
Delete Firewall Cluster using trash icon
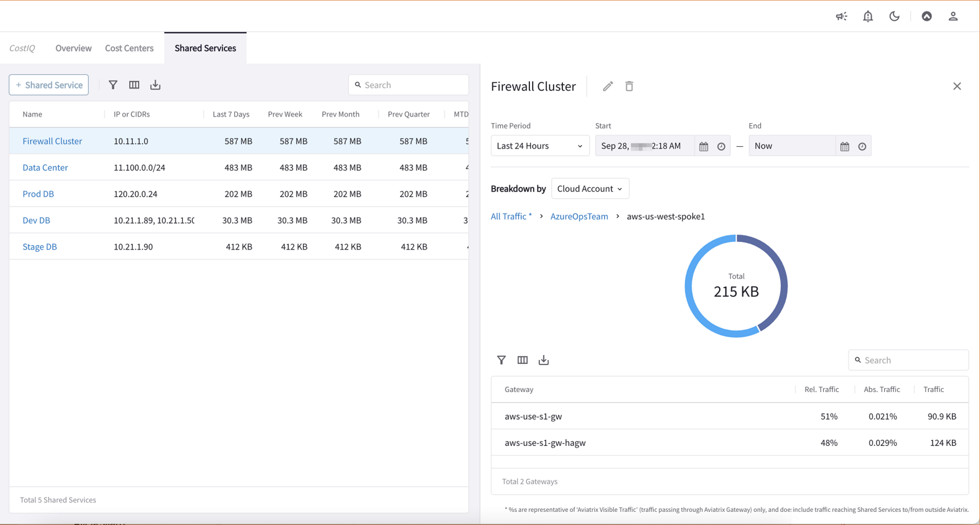coord(629,86)
